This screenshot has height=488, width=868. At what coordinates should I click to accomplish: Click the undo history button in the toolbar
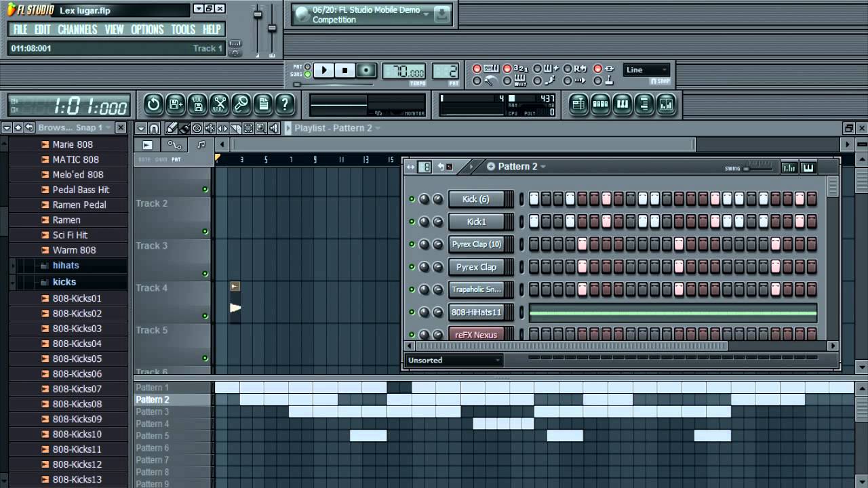click(153, 104)
